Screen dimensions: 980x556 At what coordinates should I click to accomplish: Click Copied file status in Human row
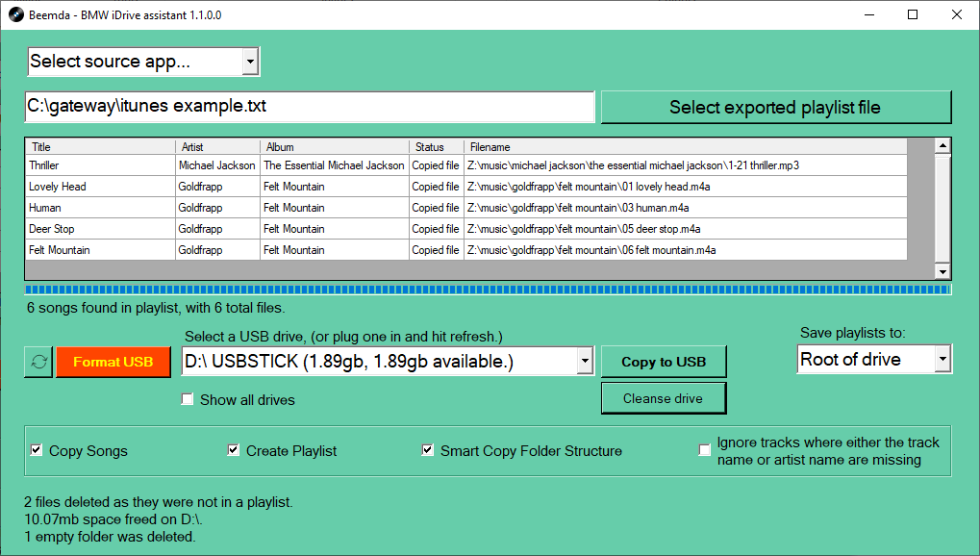tap(437, 209)
